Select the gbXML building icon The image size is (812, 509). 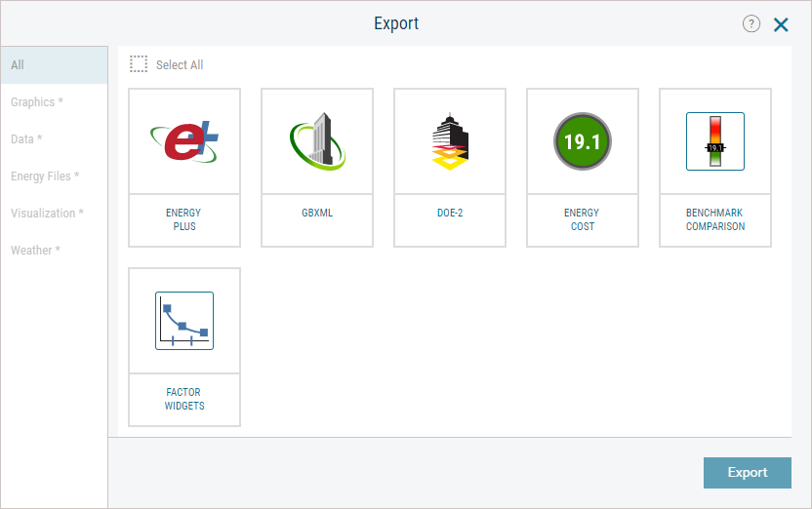(317, 141)
